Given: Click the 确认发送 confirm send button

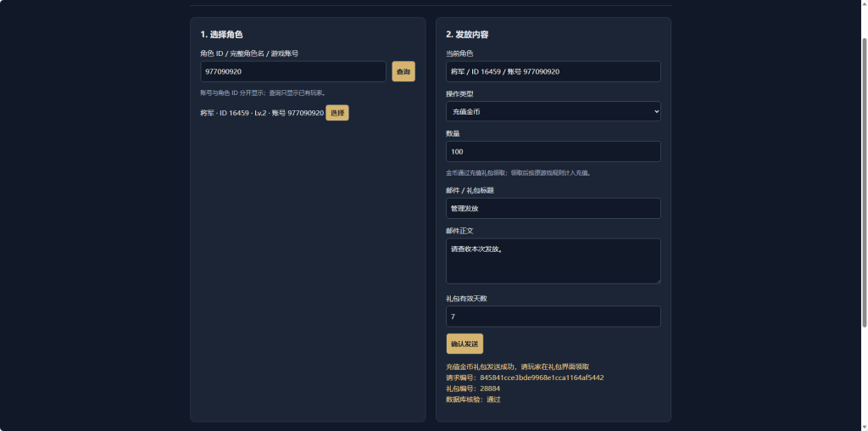Looking at the screenshot, I should click(x=465, y=344).
